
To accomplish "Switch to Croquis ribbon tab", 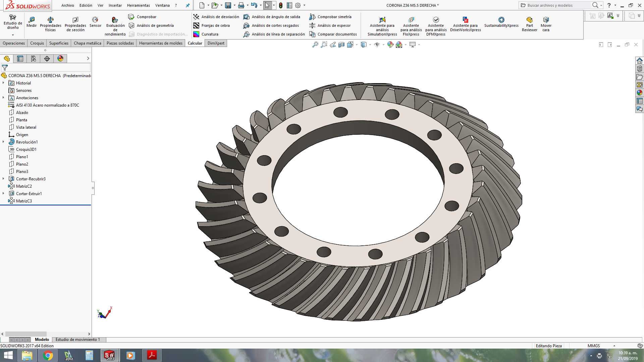I will (x=37, y=43).
